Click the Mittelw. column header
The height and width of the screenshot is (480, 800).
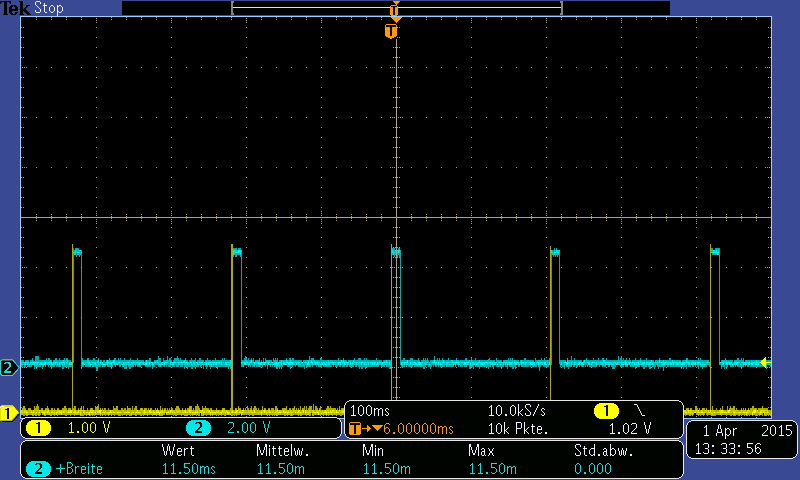[283, 451]
